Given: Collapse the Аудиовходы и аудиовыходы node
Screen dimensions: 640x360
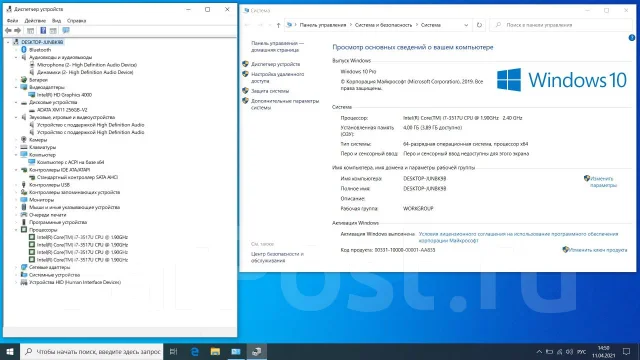Looking at the screenshot, I should click(x=16, y=58).
